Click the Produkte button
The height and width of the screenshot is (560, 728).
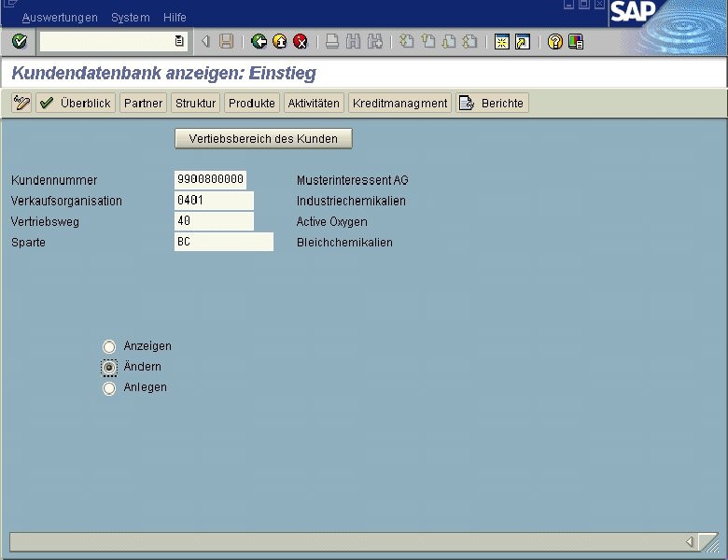(x=252, y=103)
